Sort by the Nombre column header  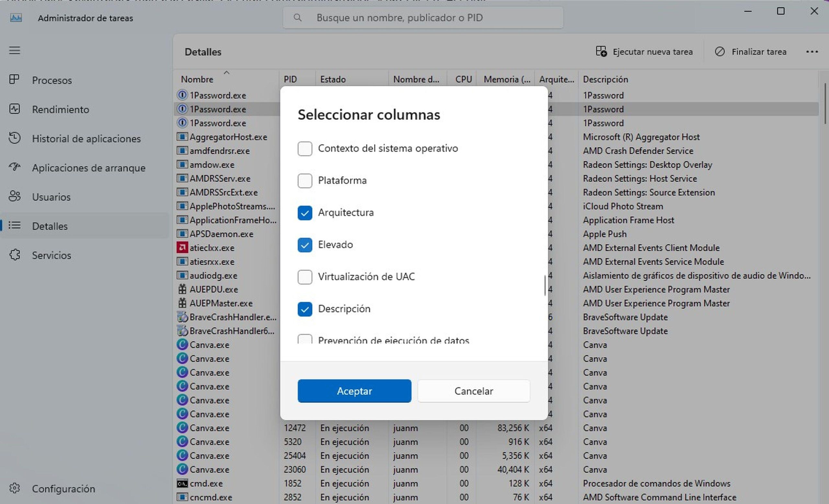[x=197, y=79]
